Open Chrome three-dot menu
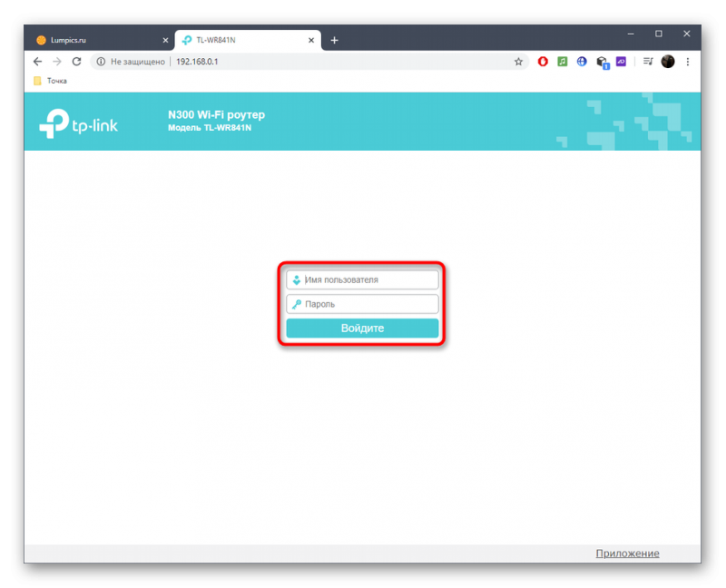The height and width of the screenshot is (588, 726). (688, 62)
